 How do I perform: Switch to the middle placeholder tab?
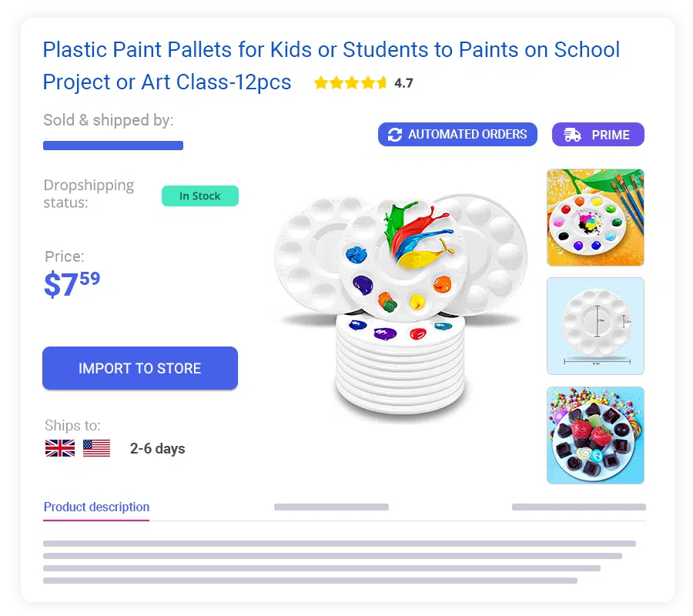click(x=331, y=507)
